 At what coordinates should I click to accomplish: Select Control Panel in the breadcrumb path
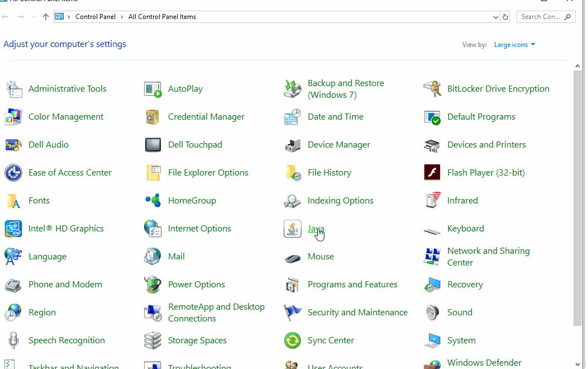[x=95, y=17]
